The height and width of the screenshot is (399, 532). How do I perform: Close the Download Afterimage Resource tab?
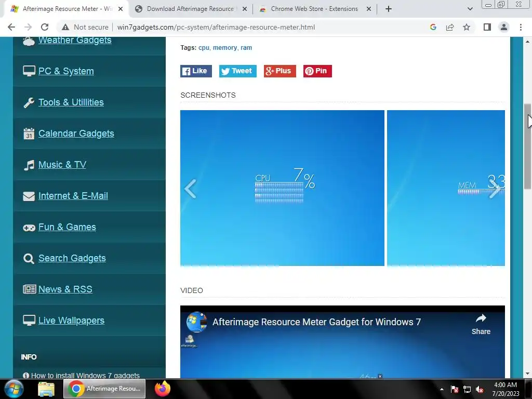[244, 9]
